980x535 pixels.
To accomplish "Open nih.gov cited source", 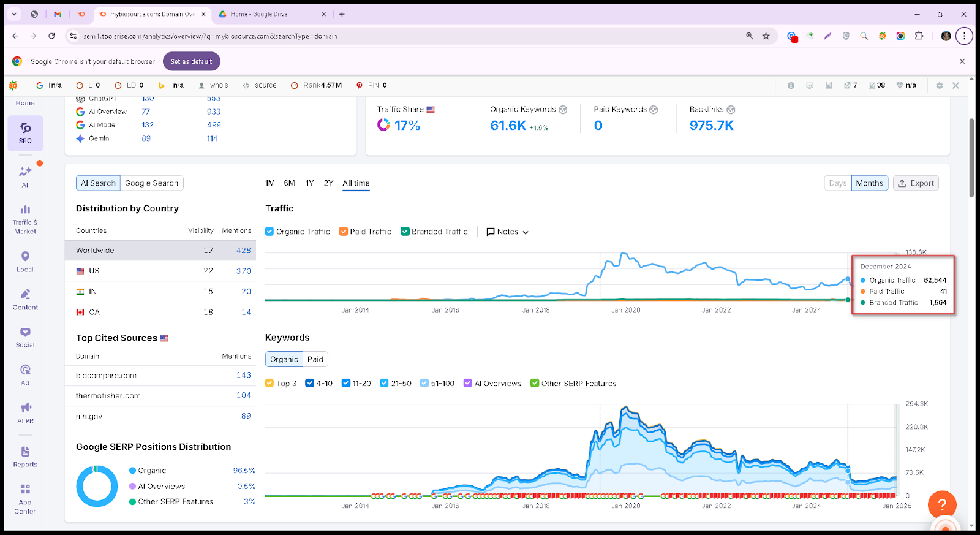I will coord(89,417).
